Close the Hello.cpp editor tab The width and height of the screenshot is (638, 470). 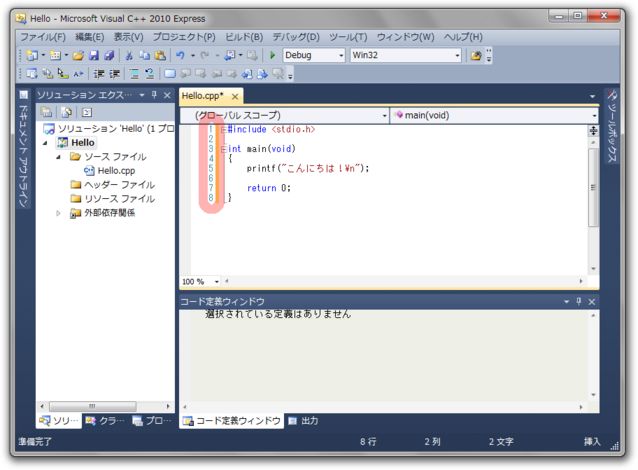click(235, 96)
